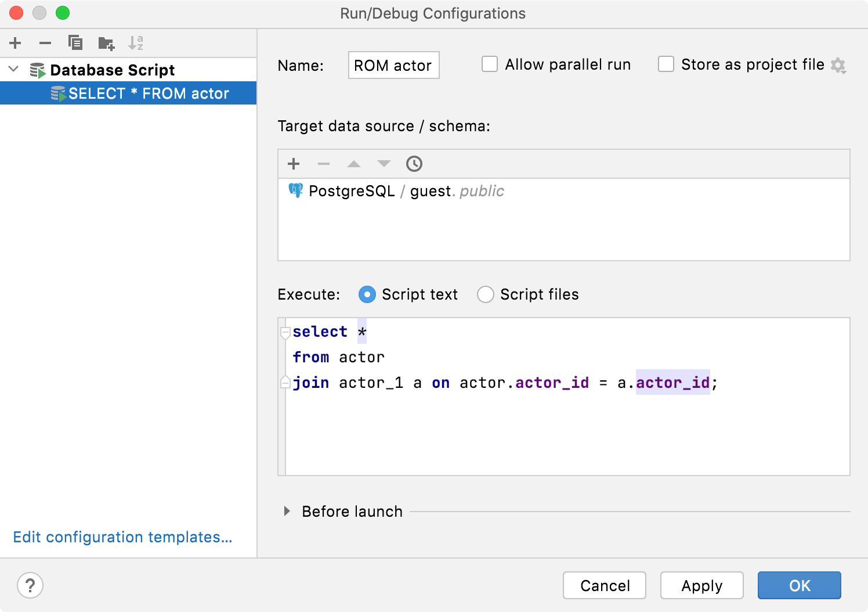Select the SELECT * FROM actor configuration
This screenshot has width=868, height=612.
click(x=149, y=93)
